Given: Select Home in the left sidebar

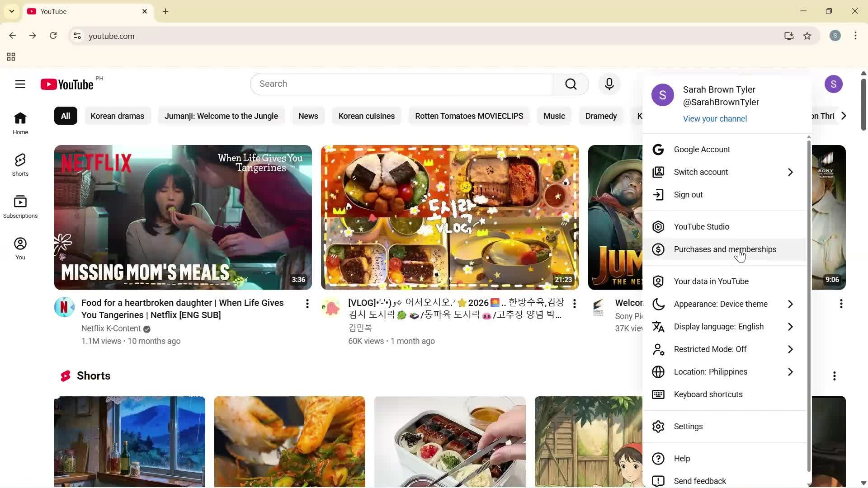Looking at the screenshot, I should coord(20,122).
